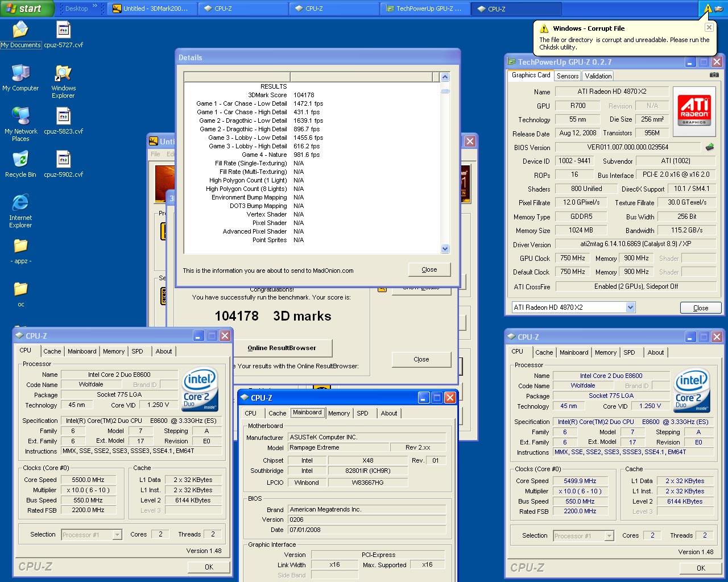Click Close in the Details dialog
The width and height of the screenshot is (728, 582).
click(429, 269)
